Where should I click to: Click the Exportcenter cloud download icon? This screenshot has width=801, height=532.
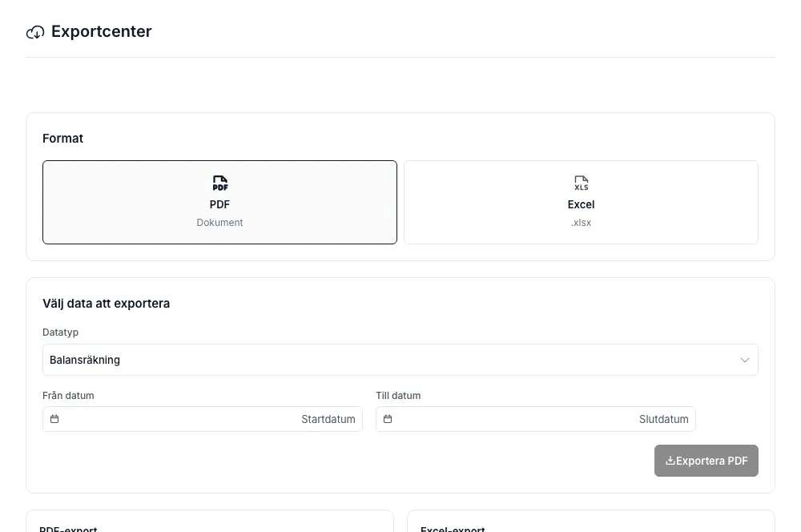35,32
